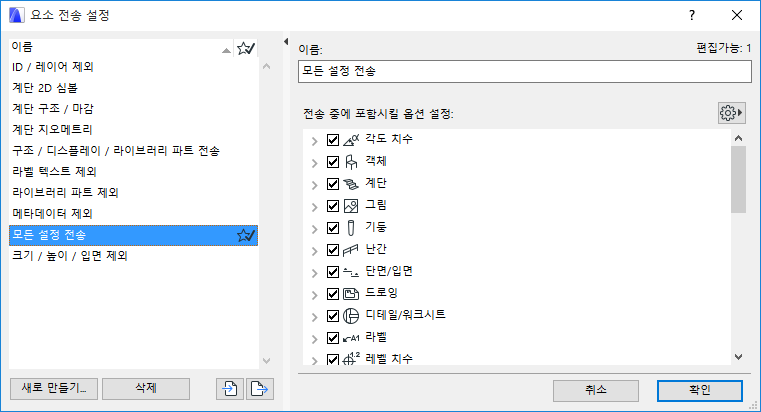The height and width of the screenshot is (412, 761).
Task: Select the 계단 2D 심볼 preset
Action: [133, 88]
